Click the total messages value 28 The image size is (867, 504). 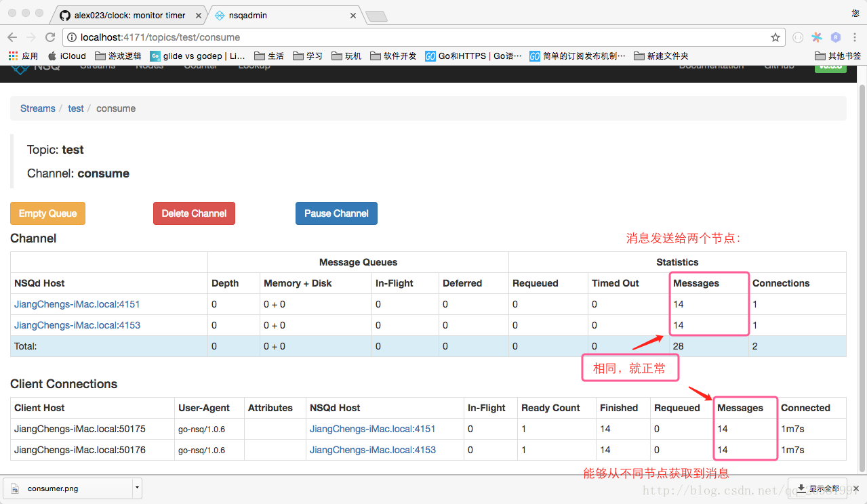pos(679,346)
